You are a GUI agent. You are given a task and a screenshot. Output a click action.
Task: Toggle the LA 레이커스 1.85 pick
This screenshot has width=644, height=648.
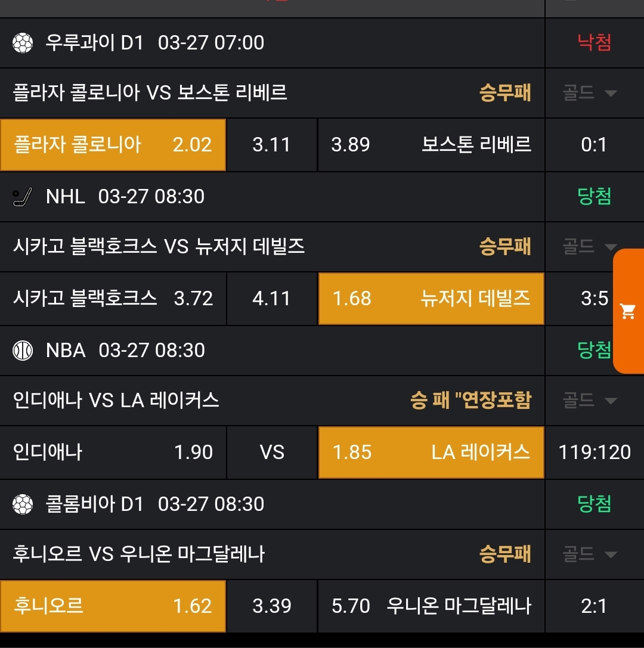coord(431,452)
